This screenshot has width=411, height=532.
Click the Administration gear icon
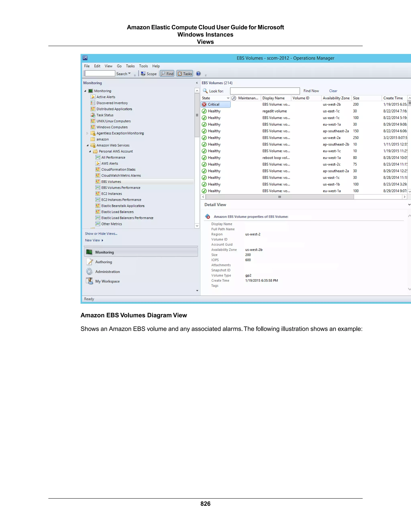(x=89, y=271)
